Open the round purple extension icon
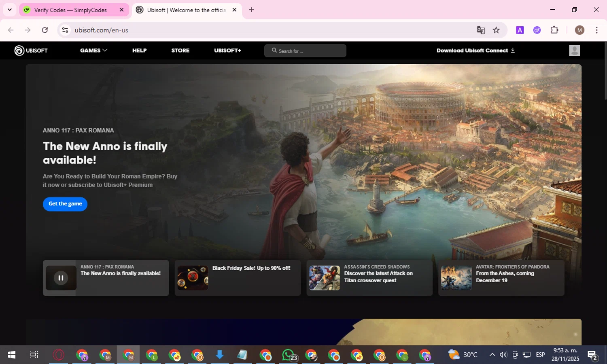This screenshot has height=364, width=607. [x=537, y=30]
